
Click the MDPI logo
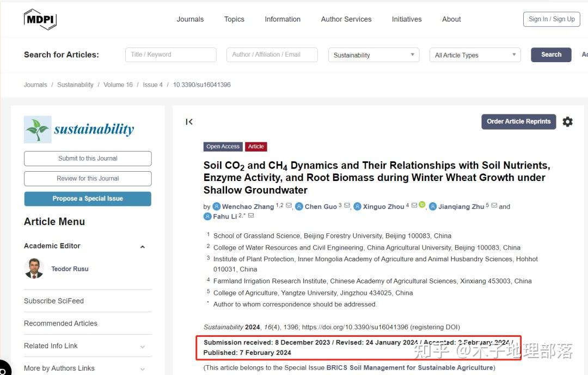tap(40, 20)
